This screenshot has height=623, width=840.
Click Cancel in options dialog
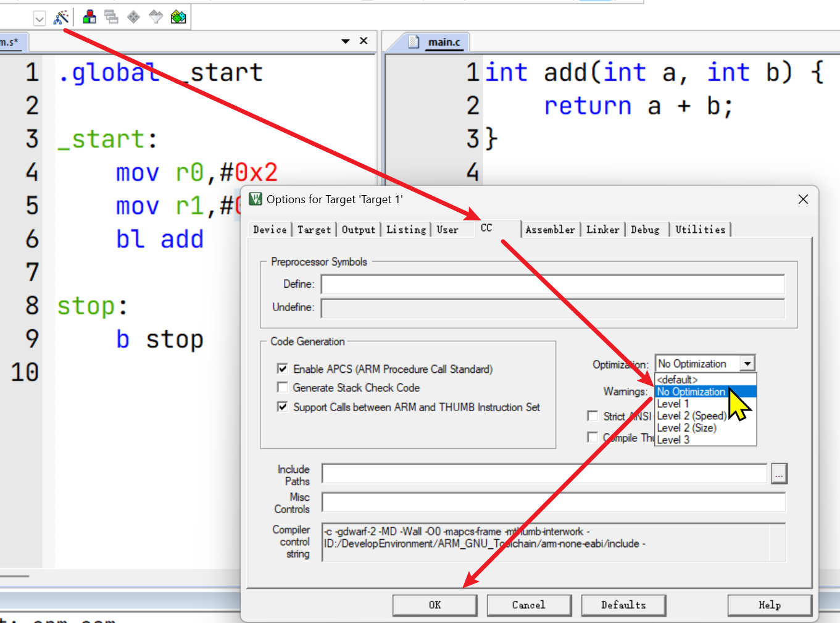(529, 605)
